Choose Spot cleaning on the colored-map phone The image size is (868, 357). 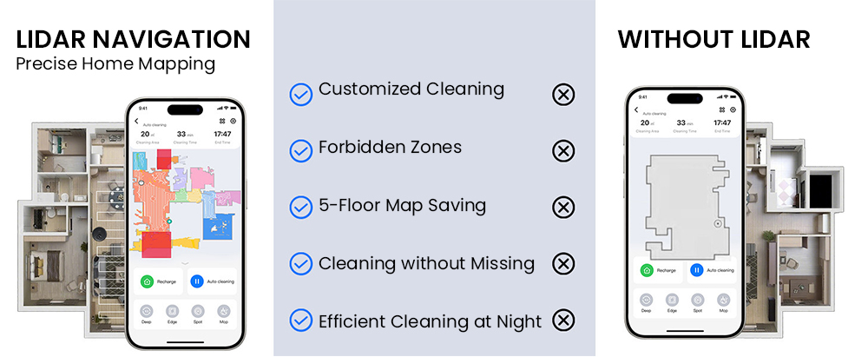click(x=198, y=312)
